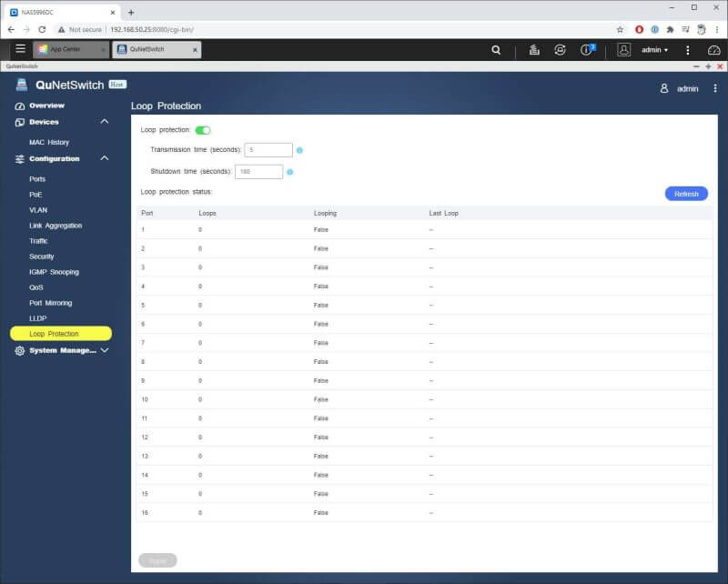Switch to App Center tab

point(71,49)
